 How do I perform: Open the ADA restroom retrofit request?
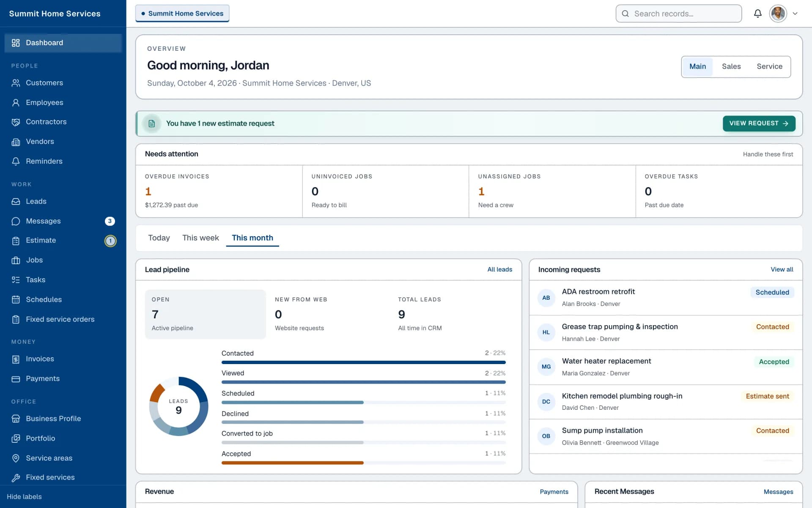pos(666,298)
